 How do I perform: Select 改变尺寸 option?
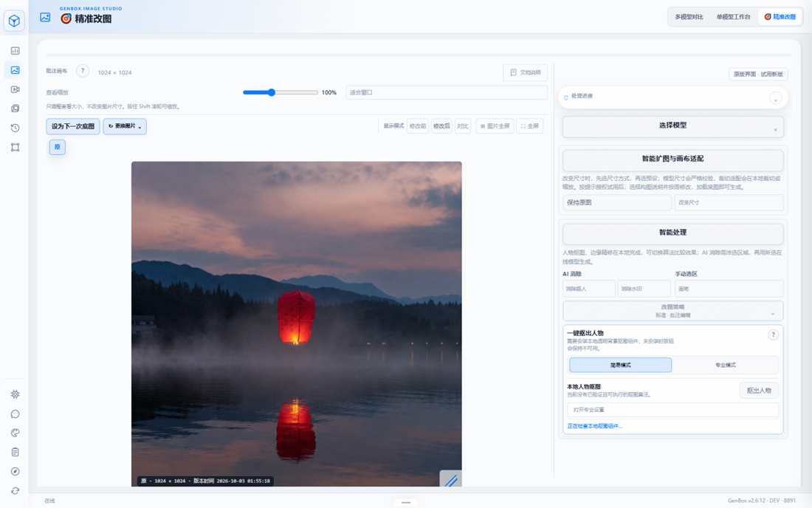point(729,202)
